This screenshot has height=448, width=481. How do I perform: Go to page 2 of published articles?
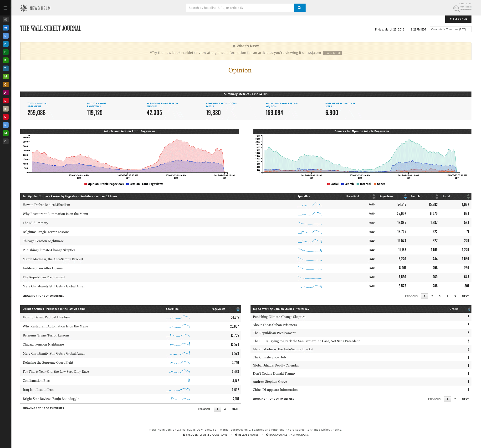pyautogui.click(x=225, y=409)
